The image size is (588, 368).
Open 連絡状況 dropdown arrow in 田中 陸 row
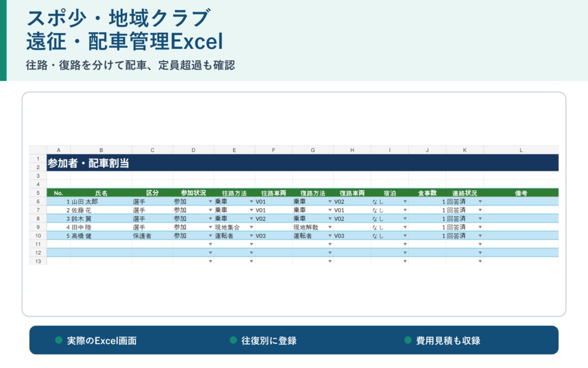(x=480, y=227)
